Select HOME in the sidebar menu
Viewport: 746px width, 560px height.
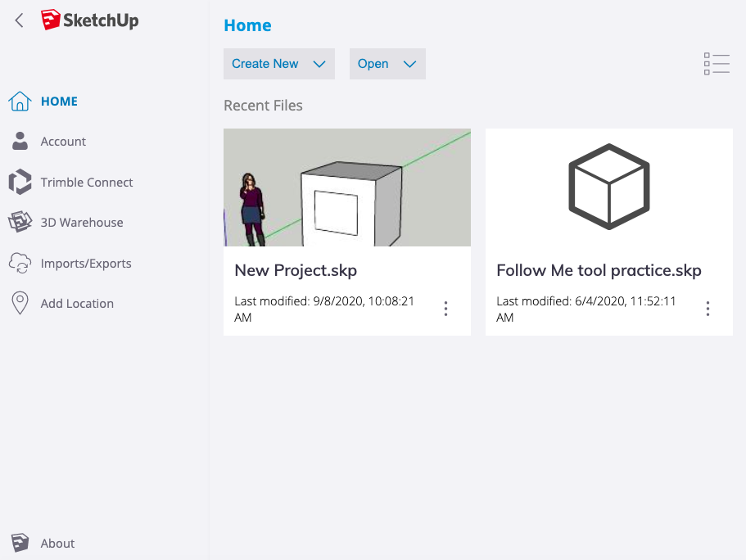(59, 101)
